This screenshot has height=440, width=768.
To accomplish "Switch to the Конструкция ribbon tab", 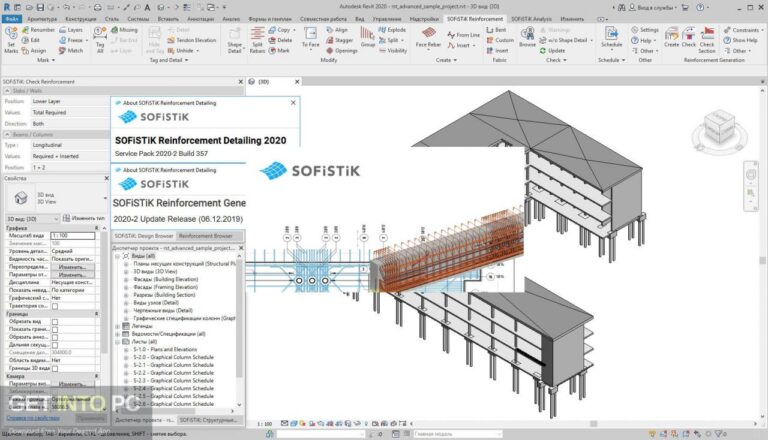I will click(81, 19).
